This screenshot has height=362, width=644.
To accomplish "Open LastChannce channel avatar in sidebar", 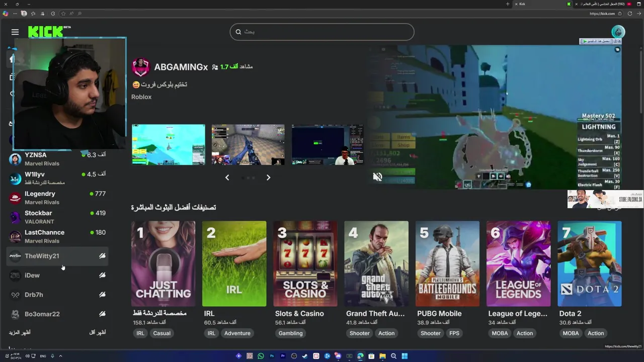I will pos(15,236).
